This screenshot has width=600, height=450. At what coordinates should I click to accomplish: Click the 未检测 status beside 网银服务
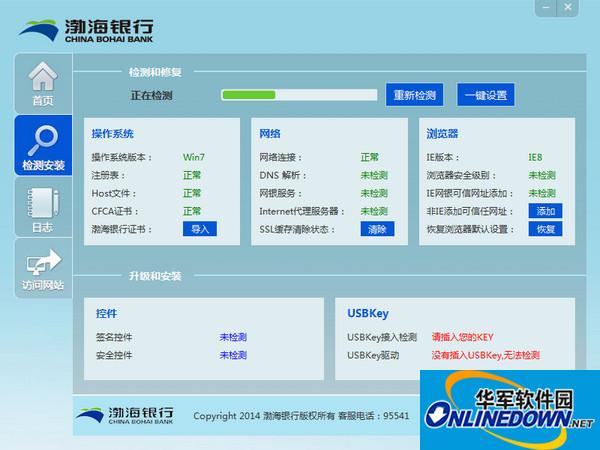coord(374,193)
